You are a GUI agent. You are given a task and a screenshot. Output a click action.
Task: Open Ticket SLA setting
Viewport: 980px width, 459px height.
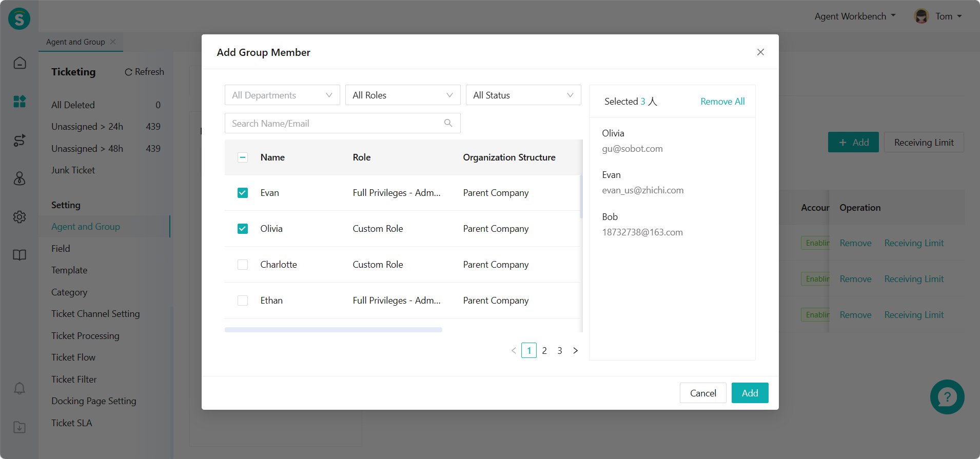pyautogui.click(x=72, y=423)
